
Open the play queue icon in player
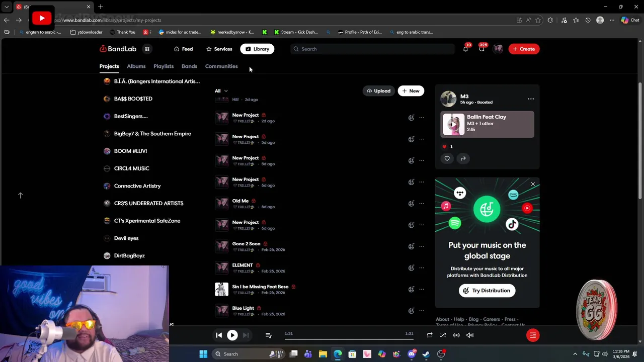[268, 335]
